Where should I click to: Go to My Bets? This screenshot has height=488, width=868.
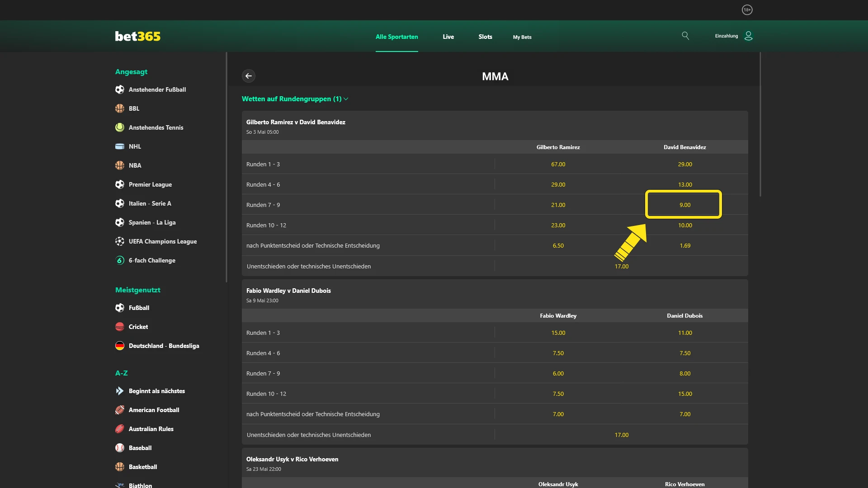(x=522, y=37)
